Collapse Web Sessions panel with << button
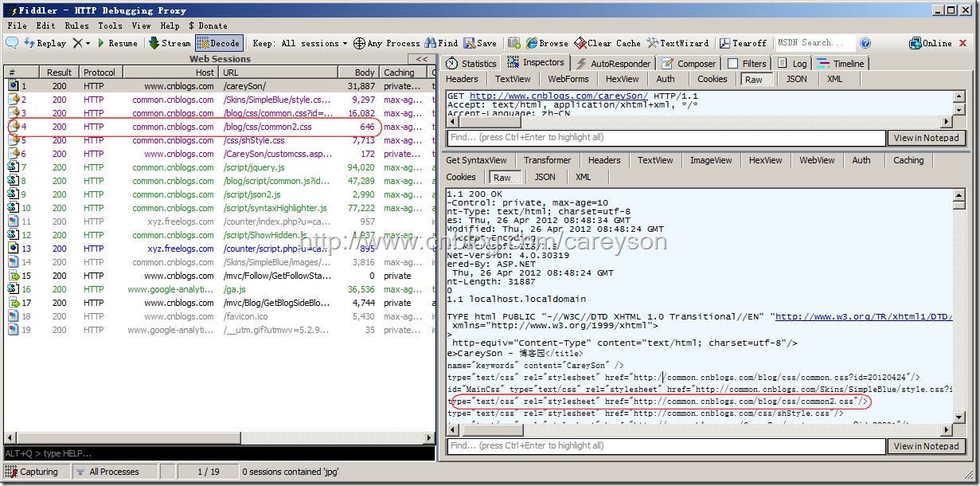980x486 pixels. point(421,59)
